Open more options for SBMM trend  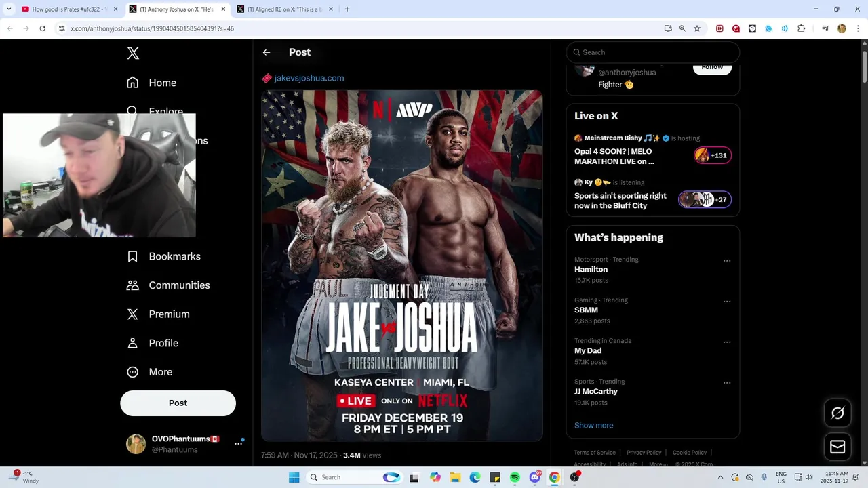tap(727, 302)
